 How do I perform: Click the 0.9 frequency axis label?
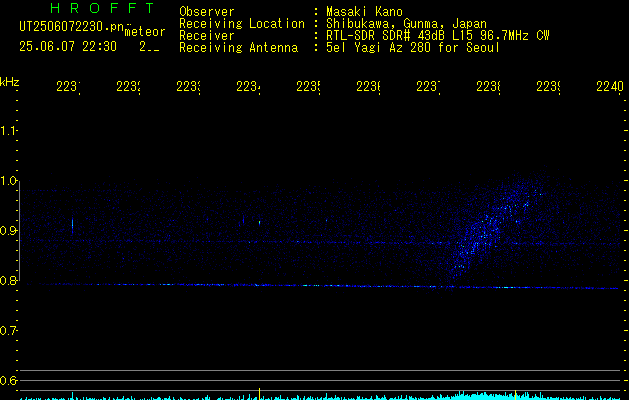tap(8, 231)
